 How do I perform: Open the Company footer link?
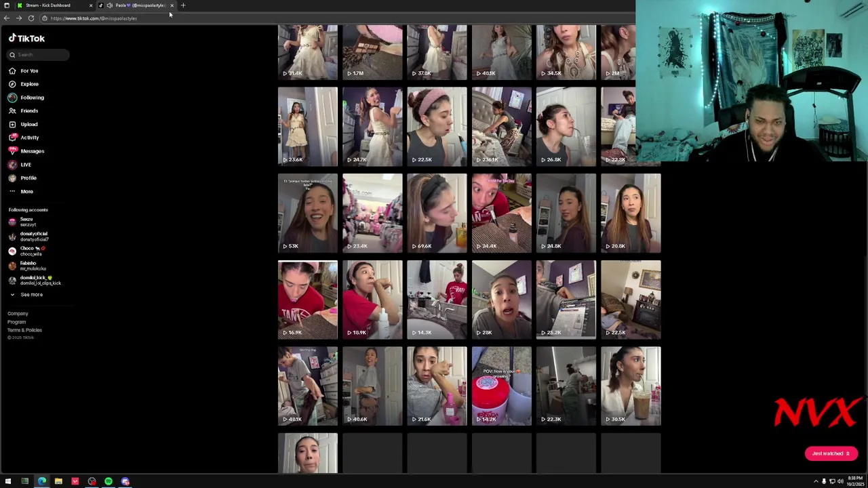18,314
